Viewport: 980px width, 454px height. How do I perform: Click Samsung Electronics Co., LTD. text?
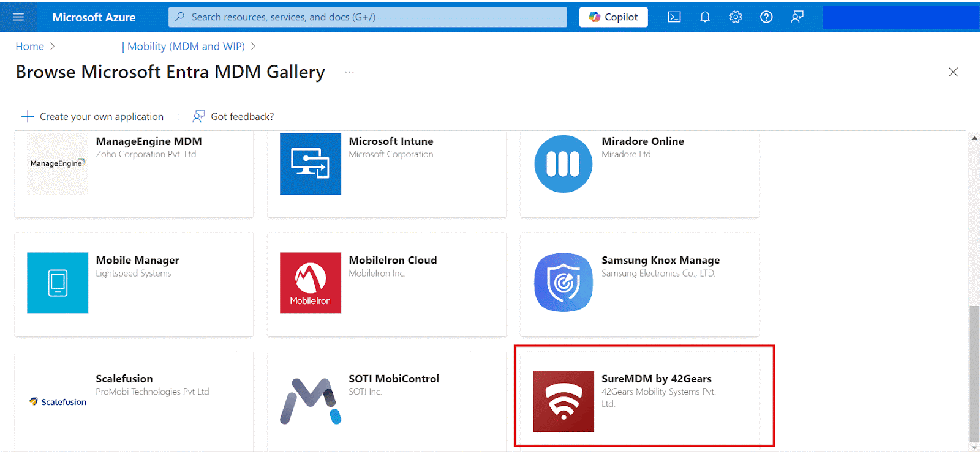tap(658, 274)
